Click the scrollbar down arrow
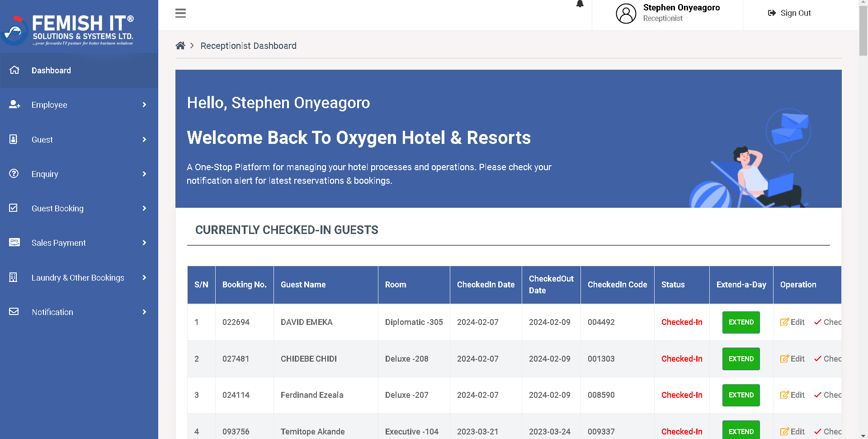 pos(863,435)
